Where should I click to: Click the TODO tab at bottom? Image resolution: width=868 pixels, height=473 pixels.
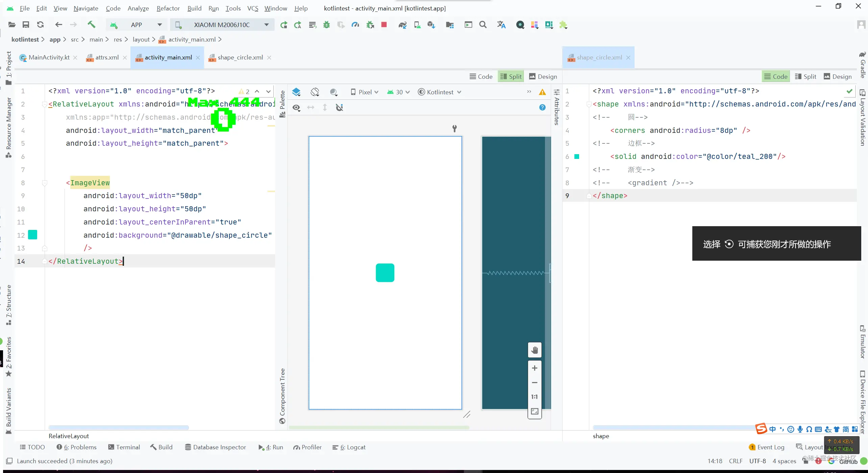pyautogui.click(x=31, y=447)
